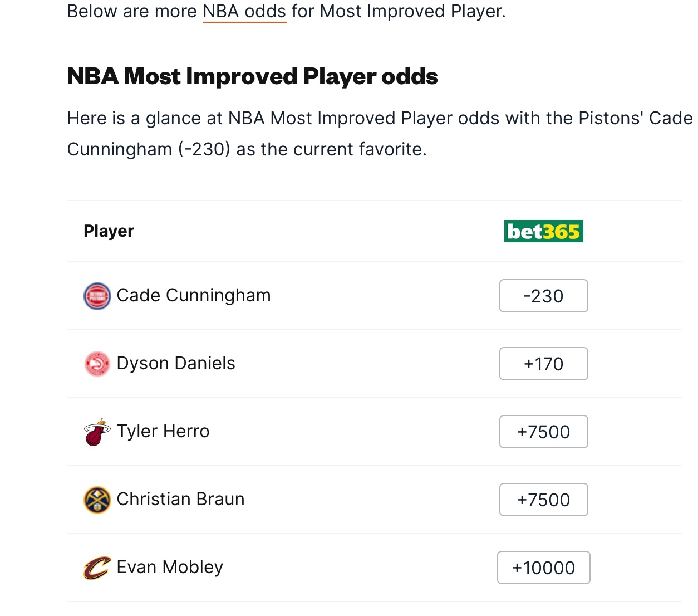Follow the NBA odds hyperlink
The width and height of the screenshot is (698, 616).
click(244, 11)
